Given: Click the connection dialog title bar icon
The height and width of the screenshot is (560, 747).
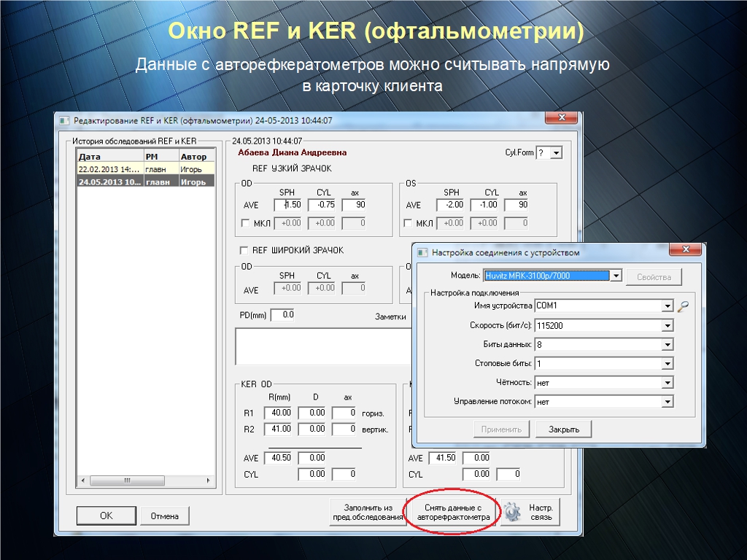Looking at the screenshot, I should 422,252.
